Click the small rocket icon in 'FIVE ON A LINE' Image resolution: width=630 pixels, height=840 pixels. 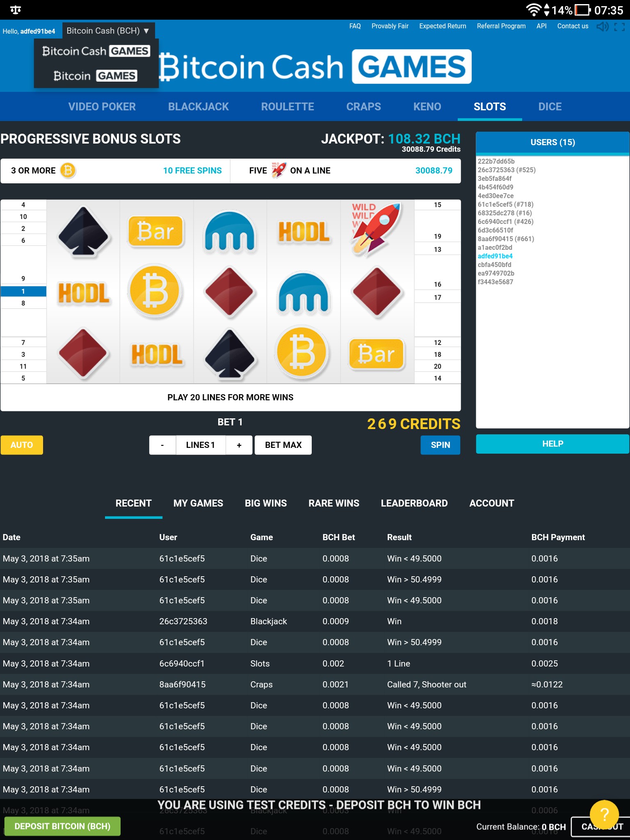click(x=278, y=170)
